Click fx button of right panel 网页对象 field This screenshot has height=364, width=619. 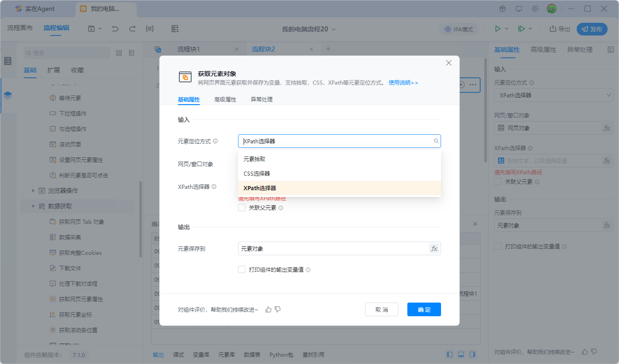point(607,128)
